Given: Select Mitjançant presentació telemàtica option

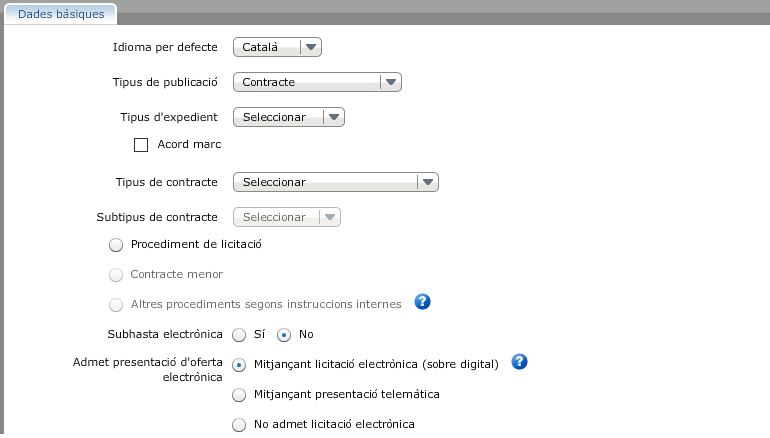Looking at the screenshot, I should coord(239,394).
